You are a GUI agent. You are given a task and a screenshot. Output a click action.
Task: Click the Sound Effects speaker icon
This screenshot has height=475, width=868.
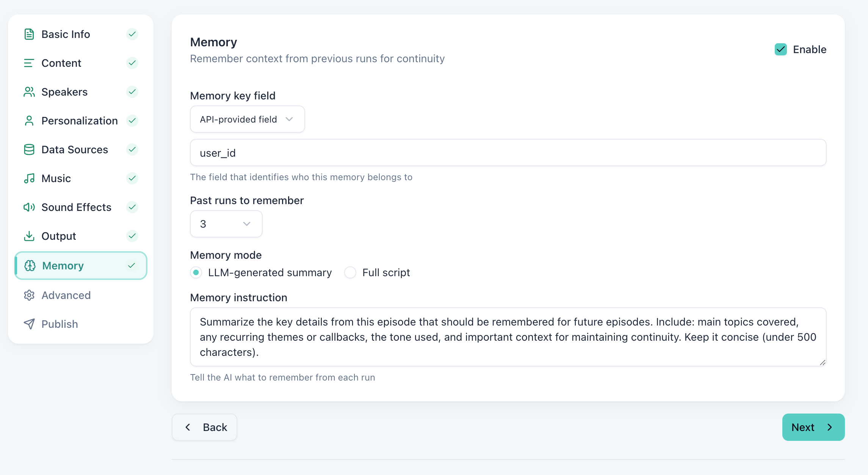[x=29, y=207]
